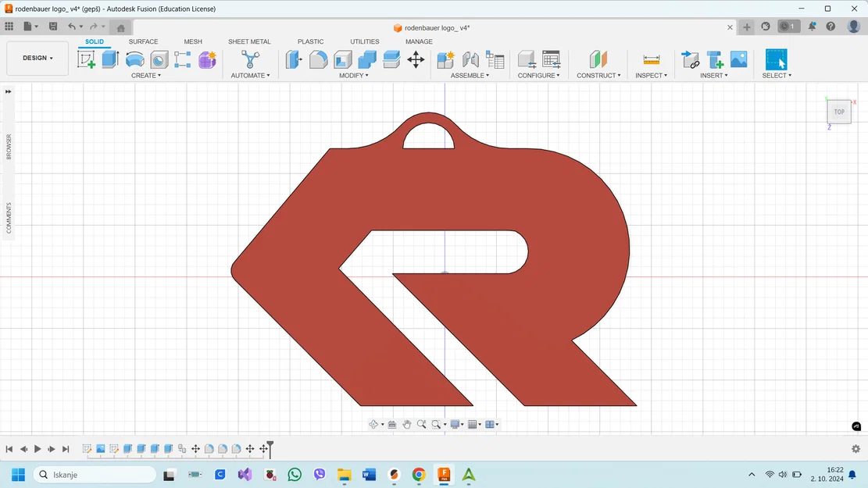Click the Look At icon
Screen dimensions: 868x488
tap(392, 425)
